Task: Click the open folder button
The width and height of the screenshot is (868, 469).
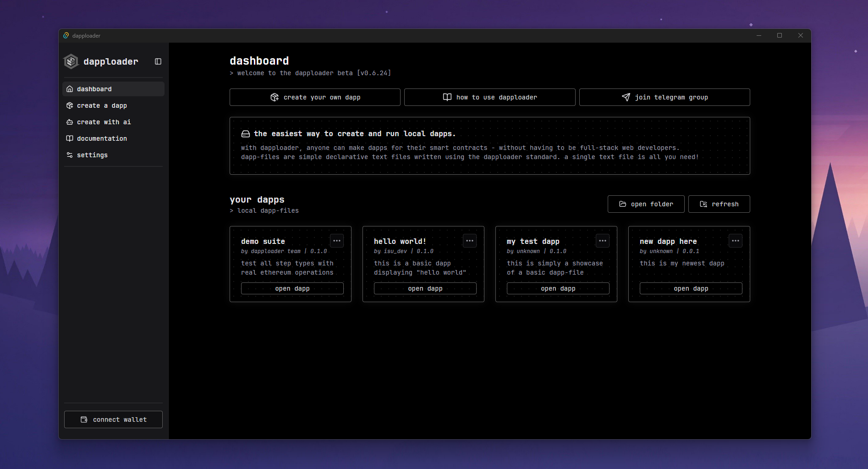Action: coord(646,204)
